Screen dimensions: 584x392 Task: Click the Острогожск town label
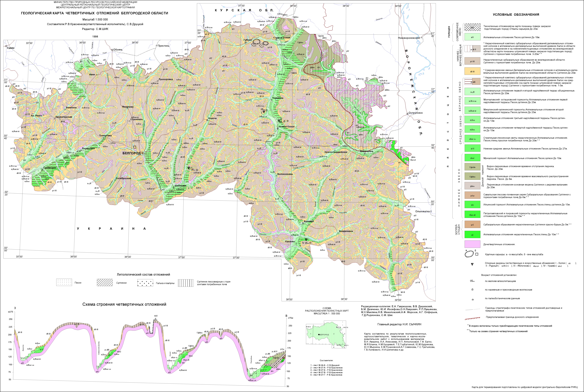416,113
